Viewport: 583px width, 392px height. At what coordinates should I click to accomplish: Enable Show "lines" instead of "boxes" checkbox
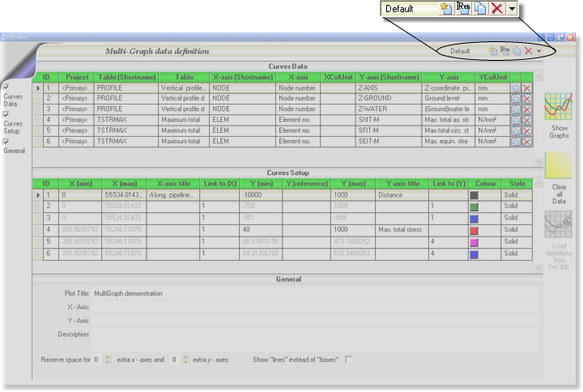click(x=349, y=359)
